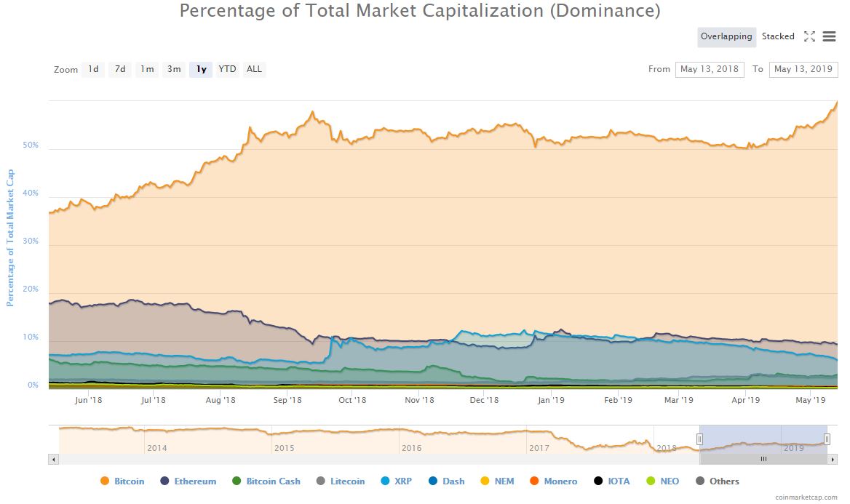Screen dimensions: 850x504
Task: Click the From date input field
Action: click(x=710, y=70)
